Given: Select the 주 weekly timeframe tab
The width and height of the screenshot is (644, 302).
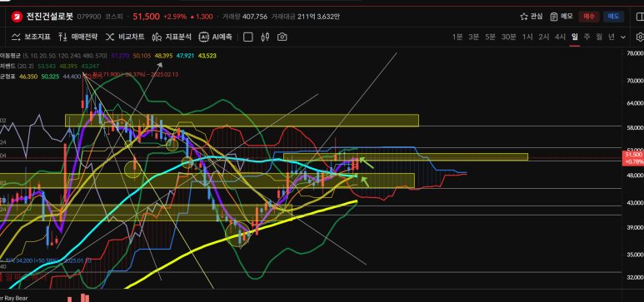Looking at the screenshot, I should click(x=587, y=37).
